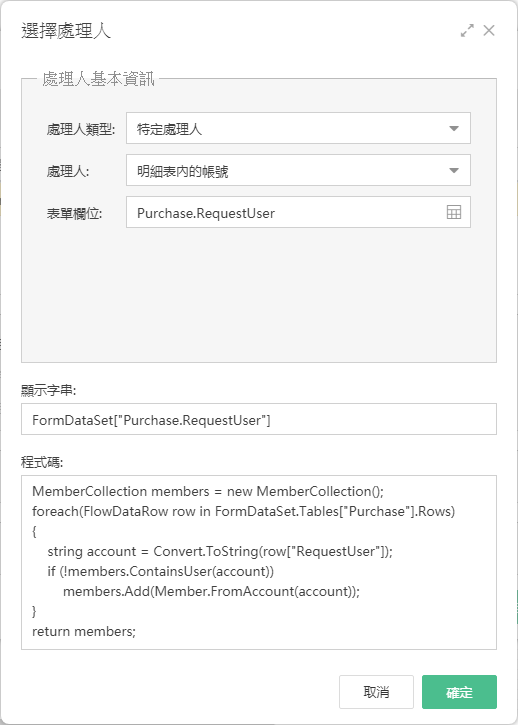Expand the 處理人 dropdown arrow
Screen dimensions: 518x725
(454, 171)
